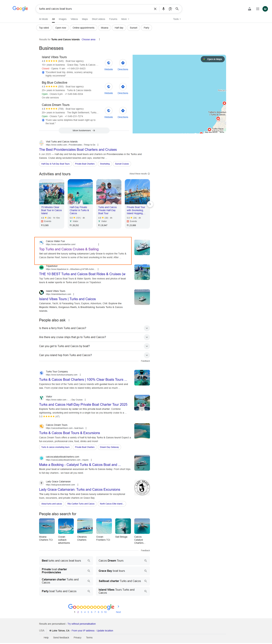The width and height of the screenshot is (272, 644).
Task: Open search by image camera icon
Action: pyautogui.click(x=170, y=9)
